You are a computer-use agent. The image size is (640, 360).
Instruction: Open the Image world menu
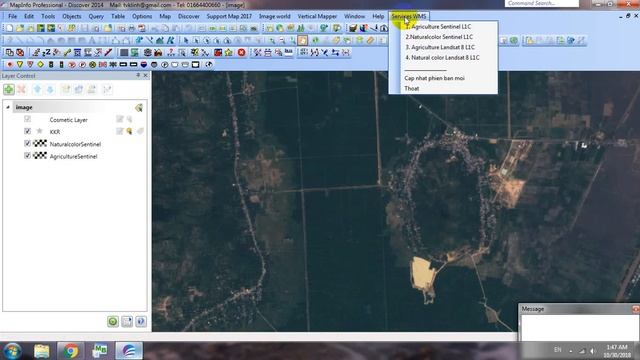(275, 16)
